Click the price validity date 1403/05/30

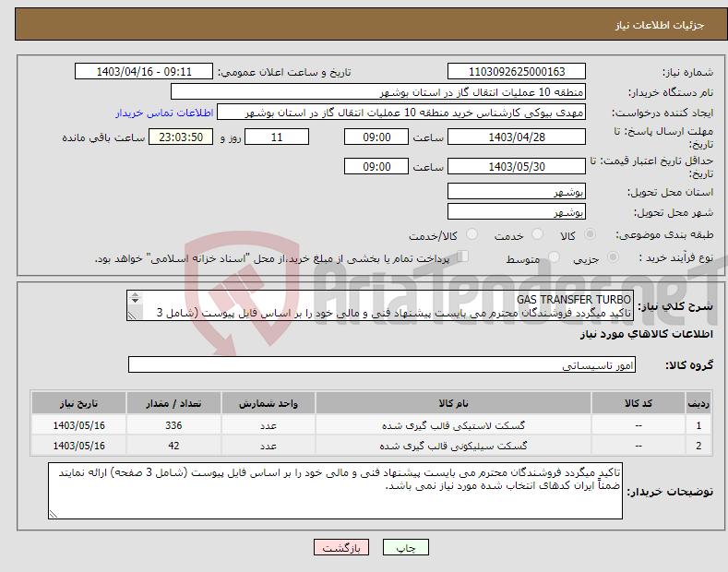click(x=517, y=166)
